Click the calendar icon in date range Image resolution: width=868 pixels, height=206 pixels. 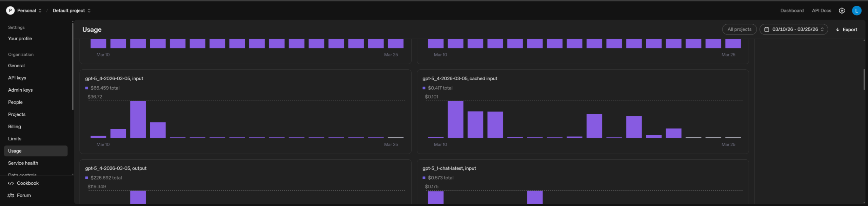tap(766, 29)
